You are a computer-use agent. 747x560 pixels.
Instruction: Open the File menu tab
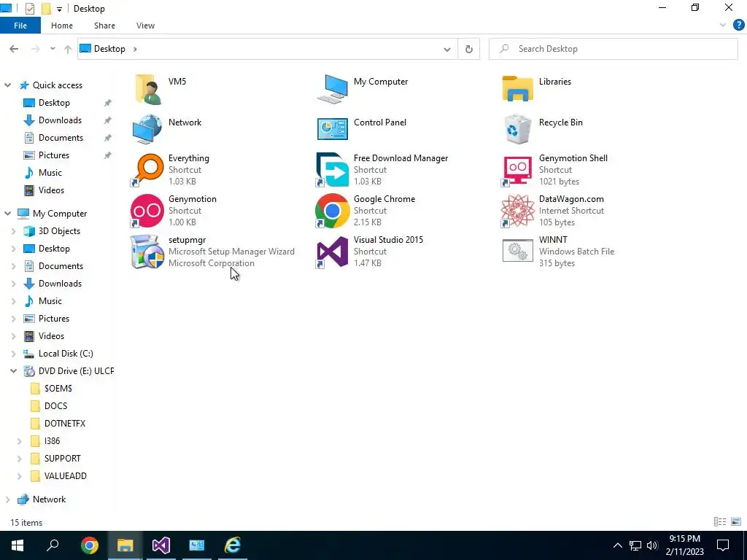(20, 26)
